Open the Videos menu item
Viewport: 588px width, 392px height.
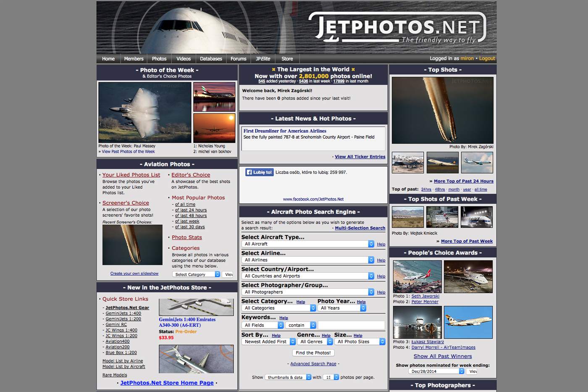184,59
